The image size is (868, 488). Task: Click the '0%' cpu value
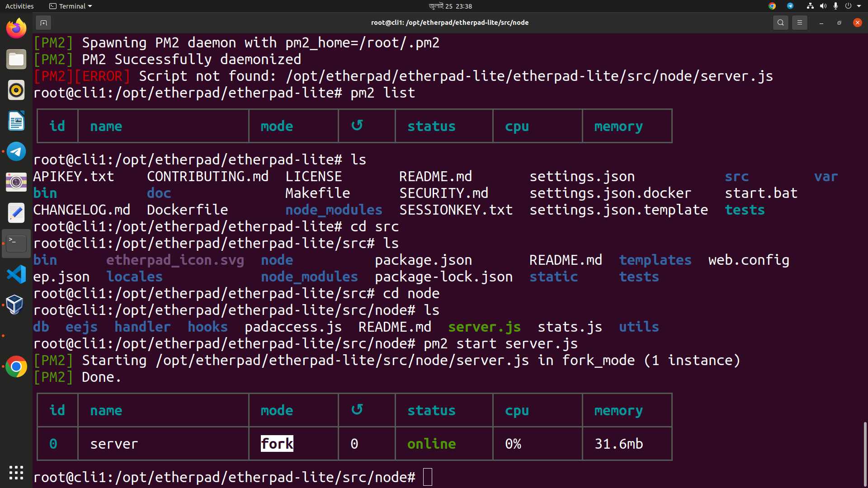click(513, 444)
